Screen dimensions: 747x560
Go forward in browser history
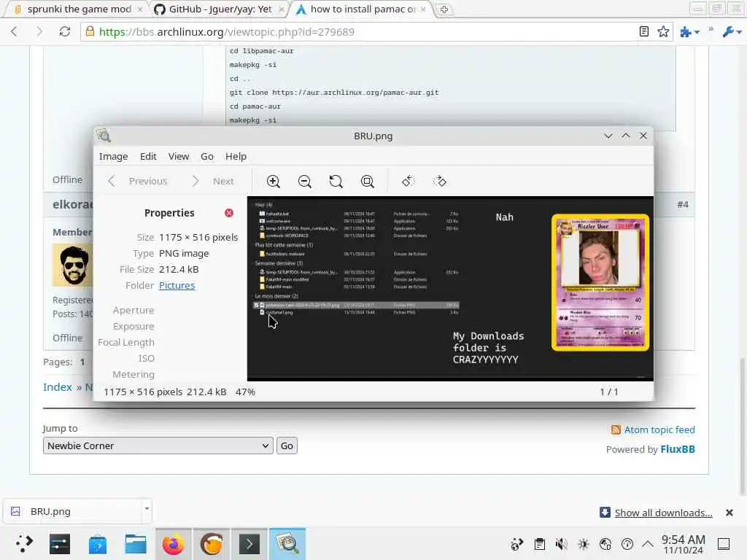[39, 32]
